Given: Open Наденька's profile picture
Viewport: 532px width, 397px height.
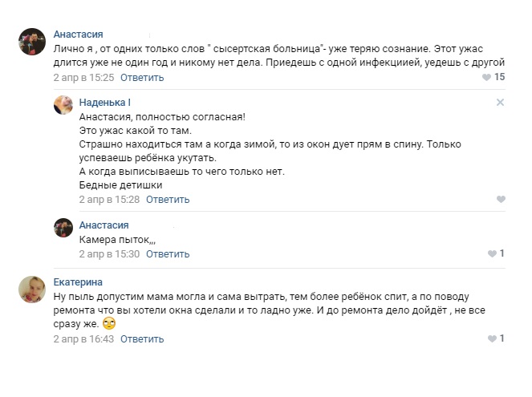Looking at the screenshot, I should click(x=64, y=106).
